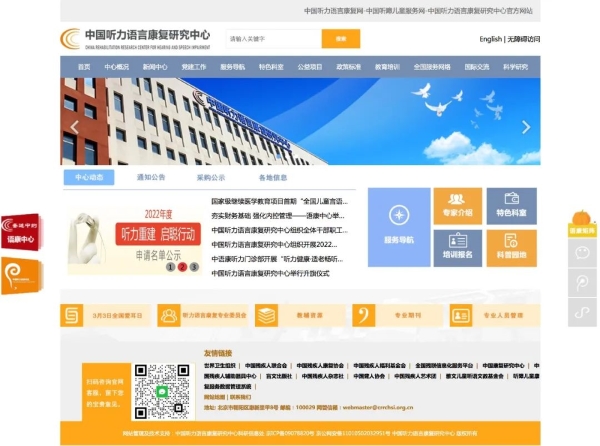Open the 专业人员管理 banner link
The image size is (600, 446).
495,316
